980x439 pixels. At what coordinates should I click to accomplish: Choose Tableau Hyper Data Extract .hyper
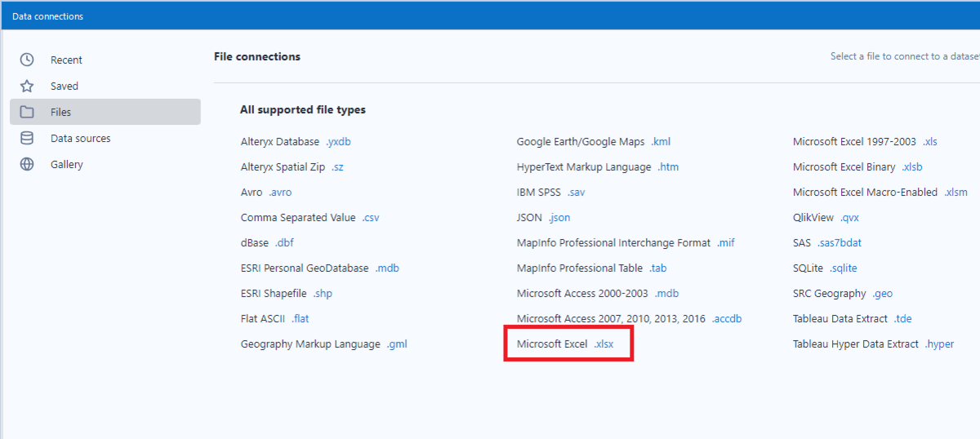(873, 344)
